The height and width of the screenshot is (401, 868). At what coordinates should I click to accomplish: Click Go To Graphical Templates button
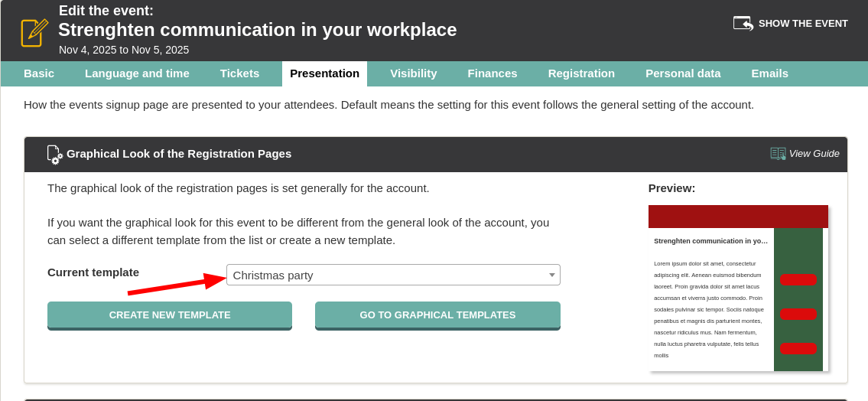(437, 315)
